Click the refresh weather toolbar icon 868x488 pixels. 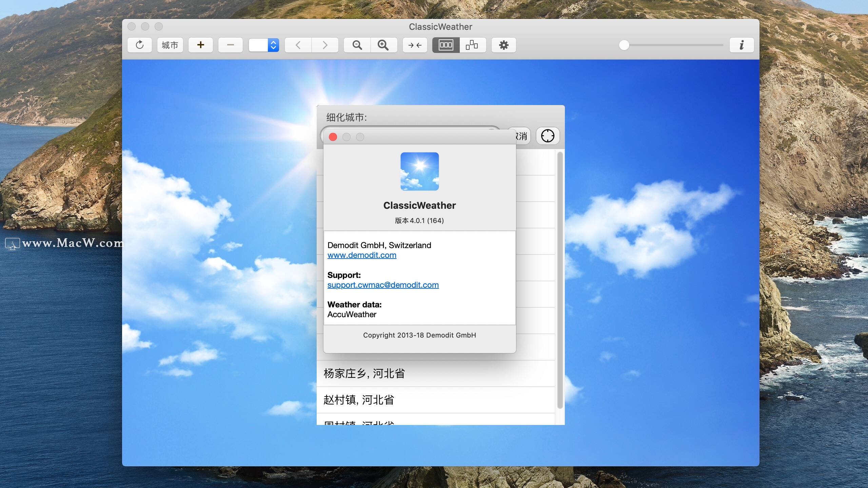[x=140, y=45]
